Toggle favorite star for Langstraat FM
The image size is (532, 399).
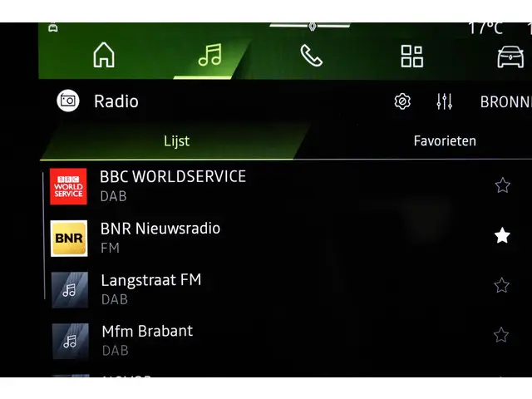coord(502,286)
